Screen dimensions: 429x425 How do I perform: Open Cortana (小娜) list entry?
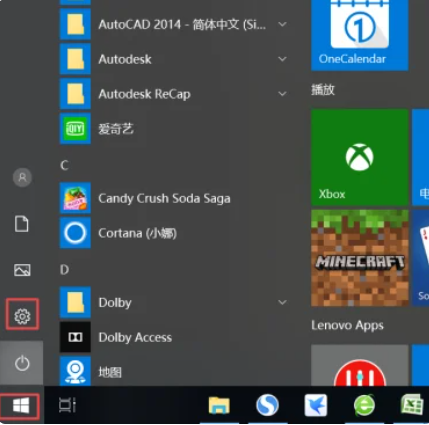[137, 233]
